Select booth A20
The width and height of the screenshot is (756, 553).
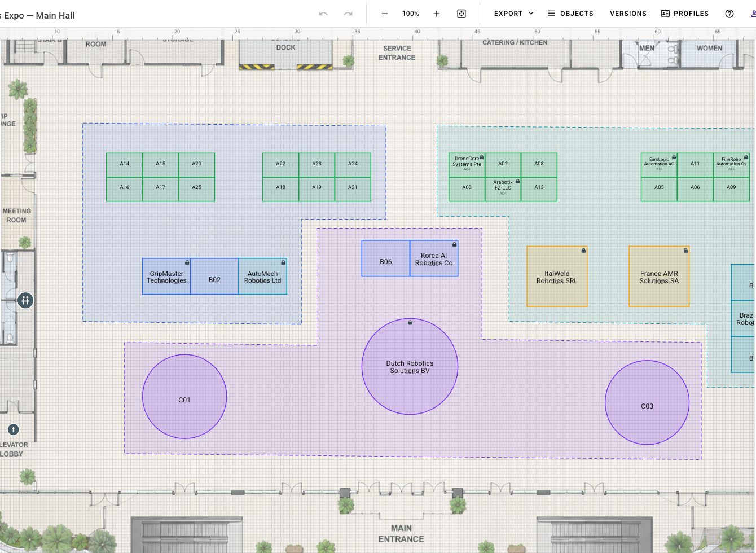[x=197, y=165]
